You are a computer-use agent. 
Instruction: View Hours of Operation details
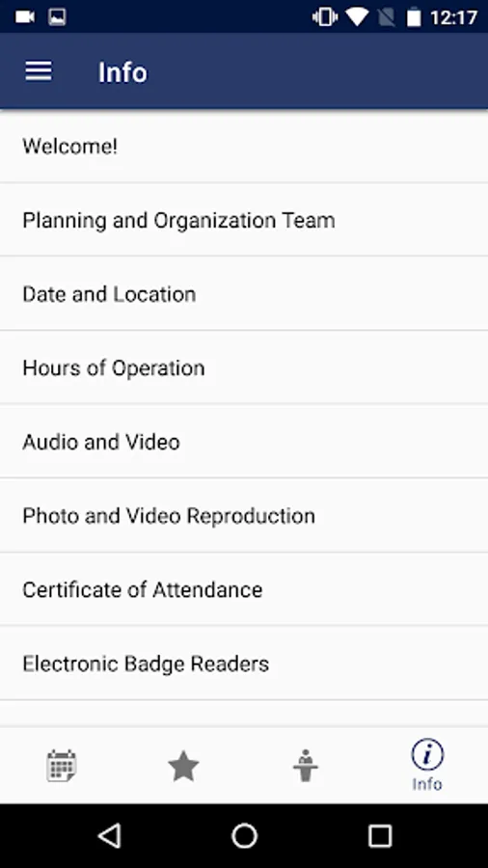(244, 367)
